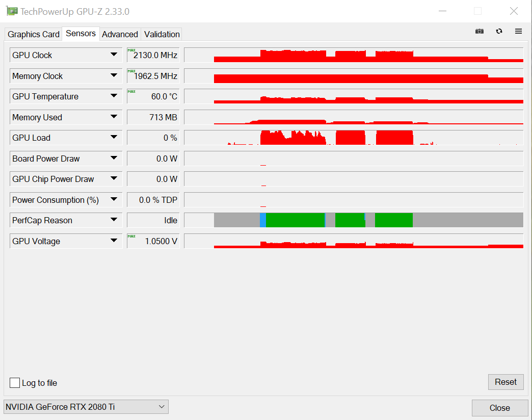Open the GPU Temperature dropdown arrow
The height and width of the screenshot is (420, 532).
click(114, 96)
